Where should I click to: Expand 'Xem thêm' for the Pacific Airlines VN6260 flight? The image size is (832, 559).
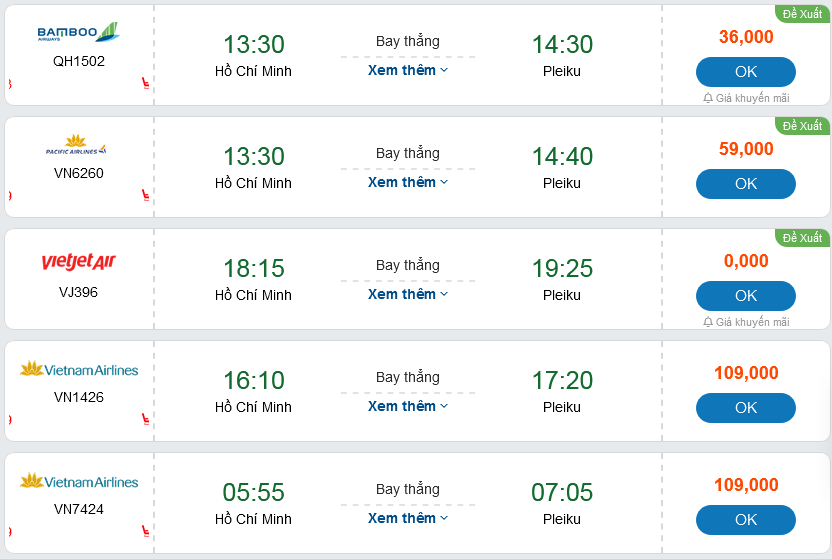[x=407, y=182]
